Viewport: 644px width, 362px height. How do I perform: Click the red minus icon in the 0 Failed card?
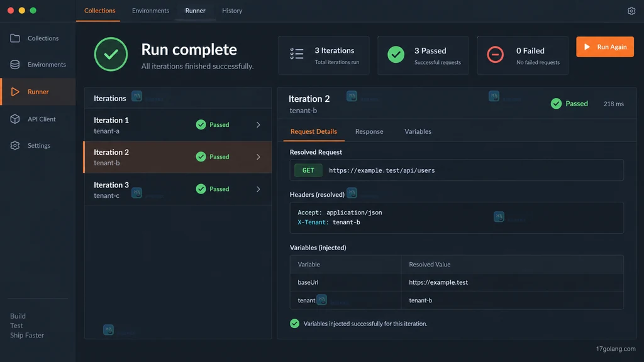click(496, 54)
